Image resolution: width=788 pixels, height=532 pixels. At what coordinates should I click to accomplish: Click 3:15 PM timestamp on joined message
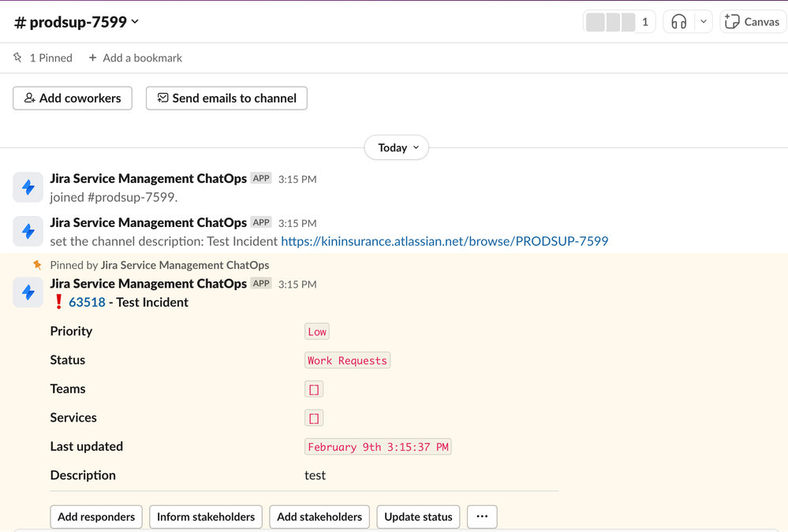pos(297,180)
